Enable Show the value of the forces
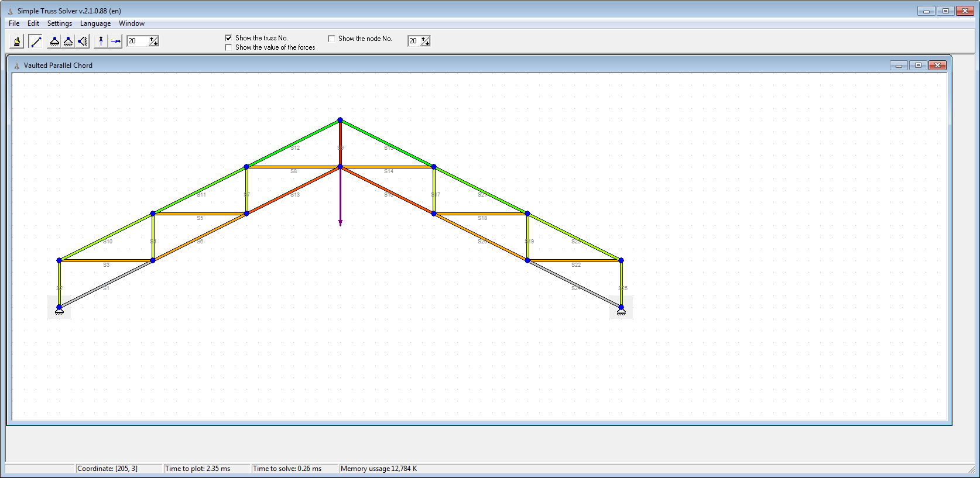The width and height of the screenshot is (980, 478). (228, 47)
